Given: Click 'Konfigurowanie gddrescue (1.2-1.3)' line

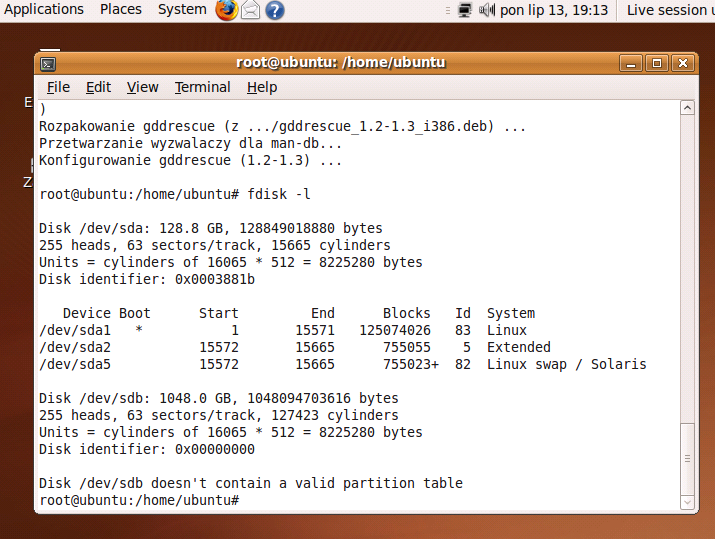Looking at the screenshot, I should pos(191,160).
